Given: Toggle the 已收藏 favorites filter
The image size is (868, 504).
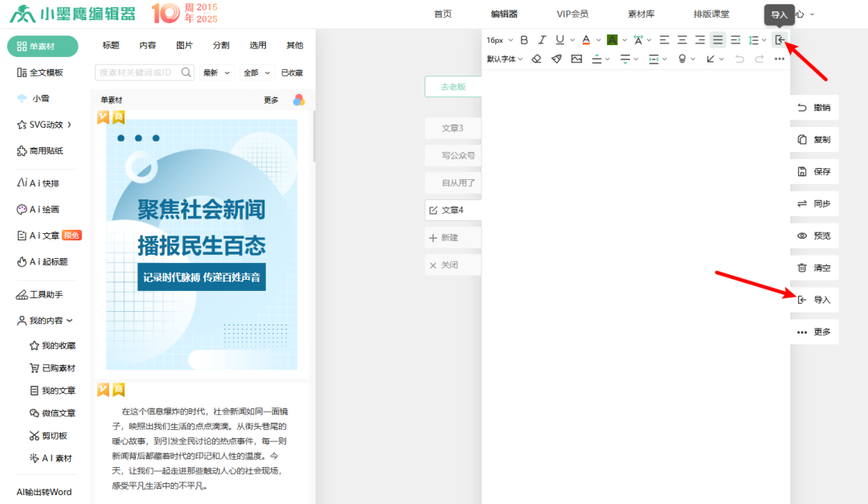Looking at the screenshot, I should click(292, 72).
